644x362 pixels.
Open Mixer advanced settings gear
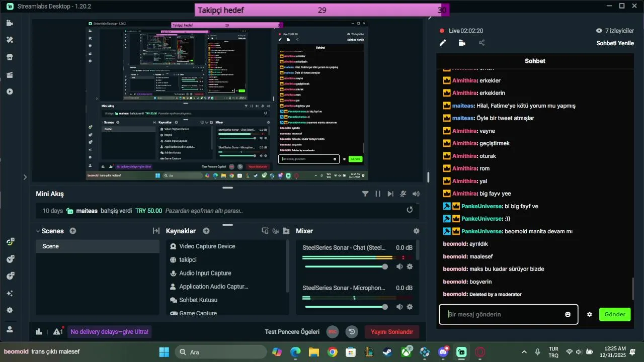click(x=416, y=231)
